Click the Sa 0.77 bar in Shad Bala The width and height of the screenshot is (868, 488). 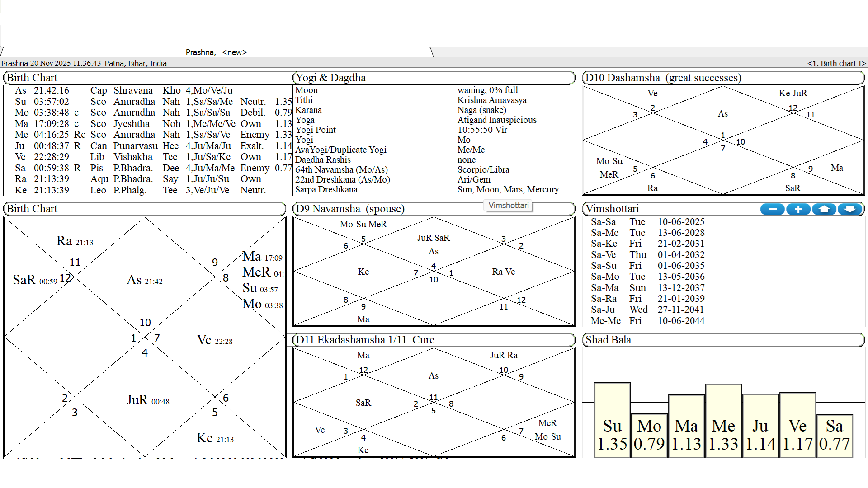click(x=834, y=435)
